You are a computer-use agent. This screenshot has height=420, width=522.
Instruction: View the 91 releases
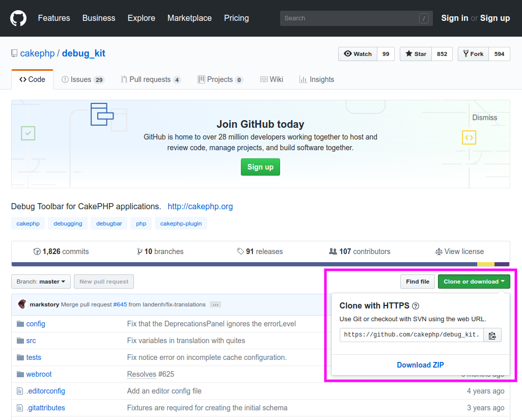pos(260,251)
